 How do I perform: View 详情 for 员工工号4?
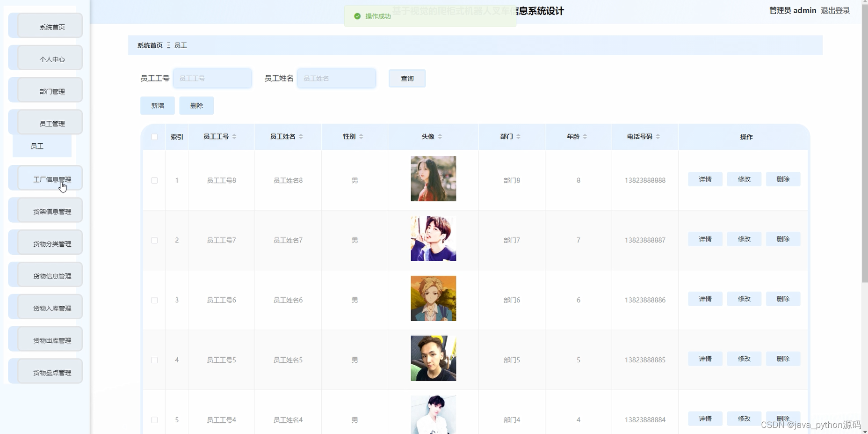[x=705, y=419]
